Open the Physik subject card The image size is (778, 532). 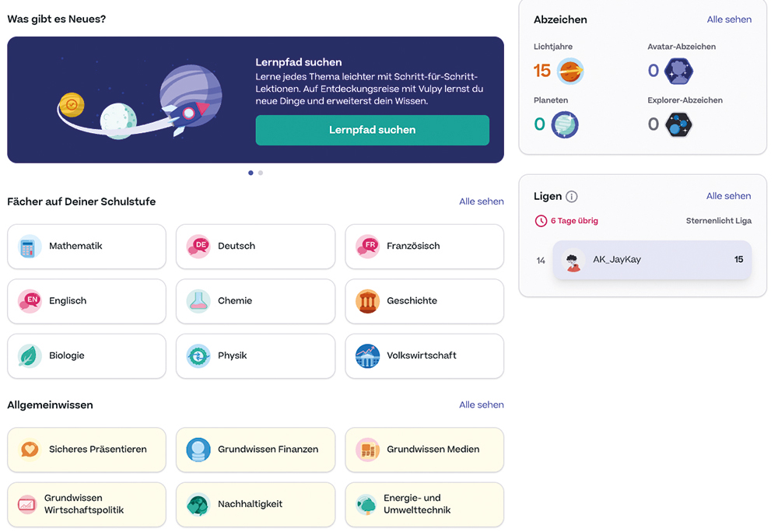[x=255, y=356]
